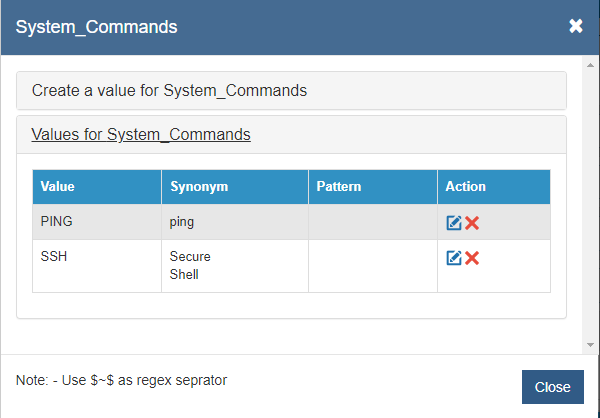Collapse the Values for System_Commands panel

pyautogui.click(x=141, y=134)
